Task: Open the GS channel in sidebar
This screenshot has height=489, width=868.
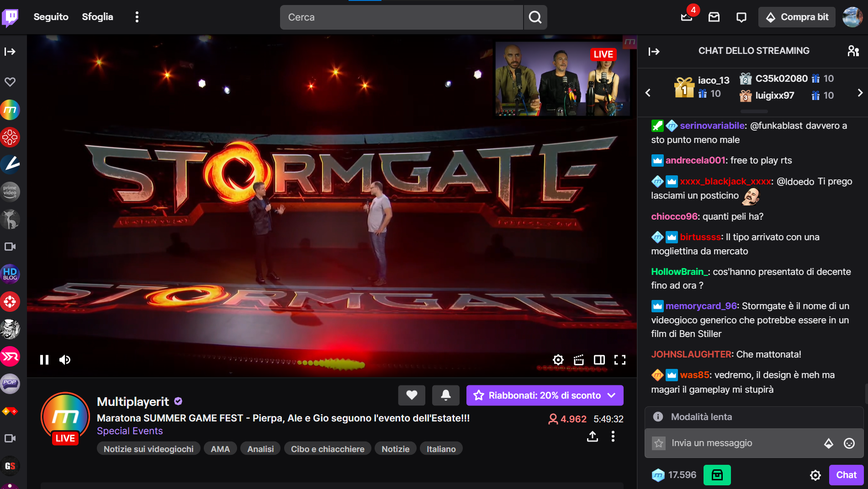Action: 10,466
